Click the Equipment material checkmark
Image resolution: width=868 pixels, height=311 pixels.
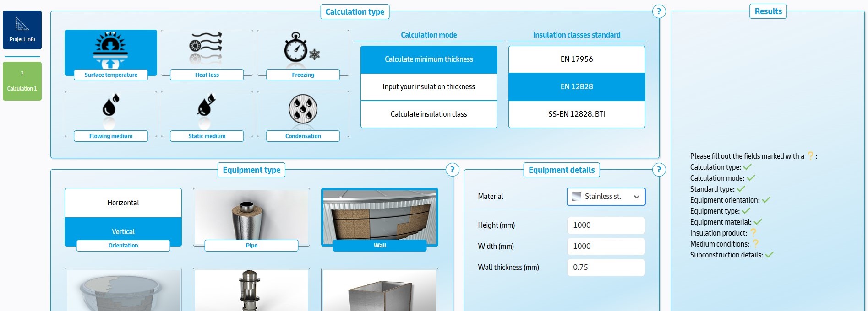pos(758,222)
